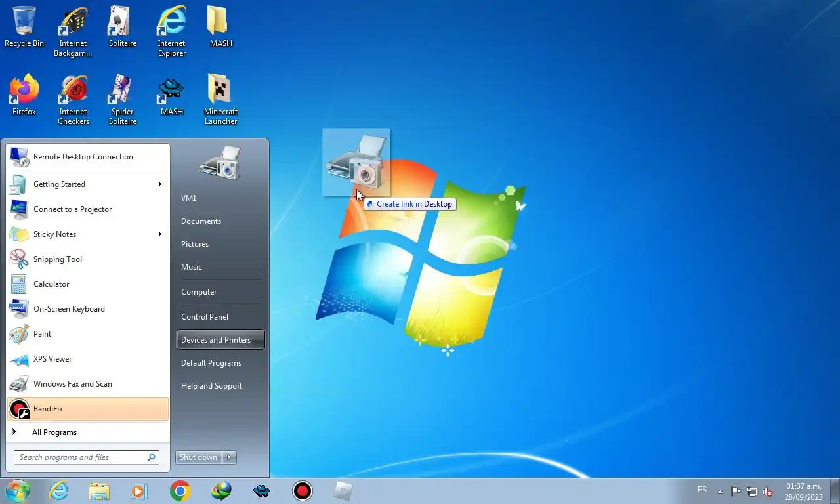Image resolution: width=840 pixels, height=504 pixels.
Task: Open Spider Solitaire desktop shortcut
Action: [123, 100]
